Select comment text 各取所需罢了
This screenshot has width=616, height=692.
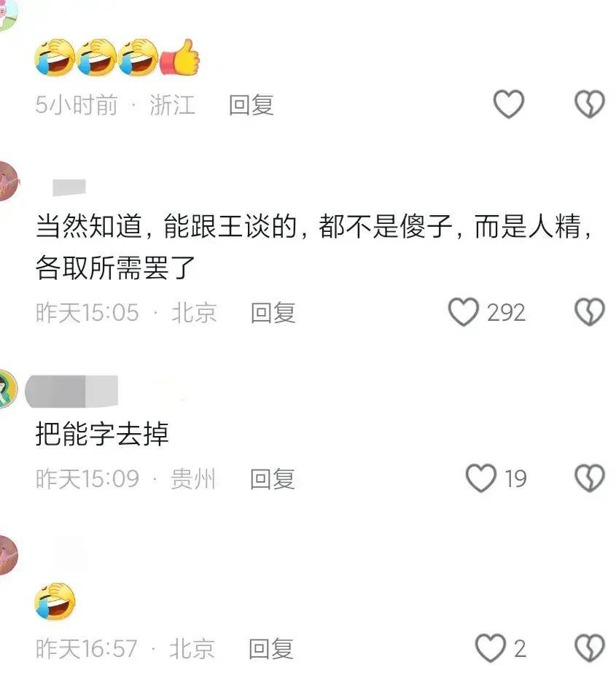click(115, 267)
